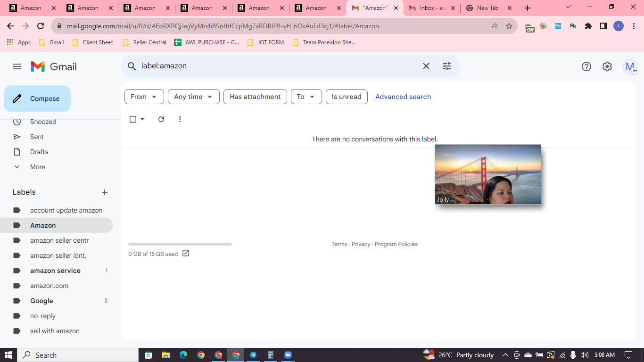Open the Chrome profile avatar r
This screenshot has width=644, height=362.
pos(619,26)
